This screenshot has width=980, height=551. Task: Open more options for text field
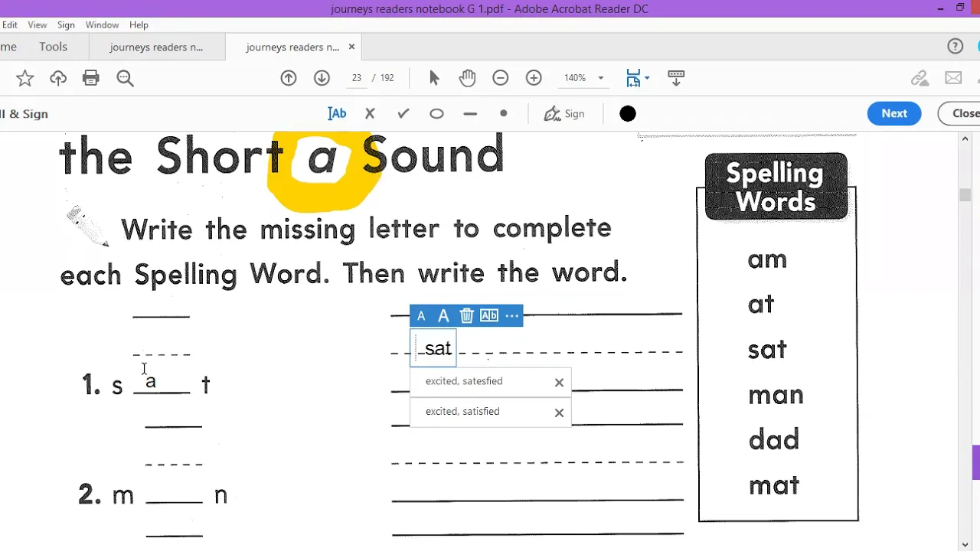pos(512,316)
